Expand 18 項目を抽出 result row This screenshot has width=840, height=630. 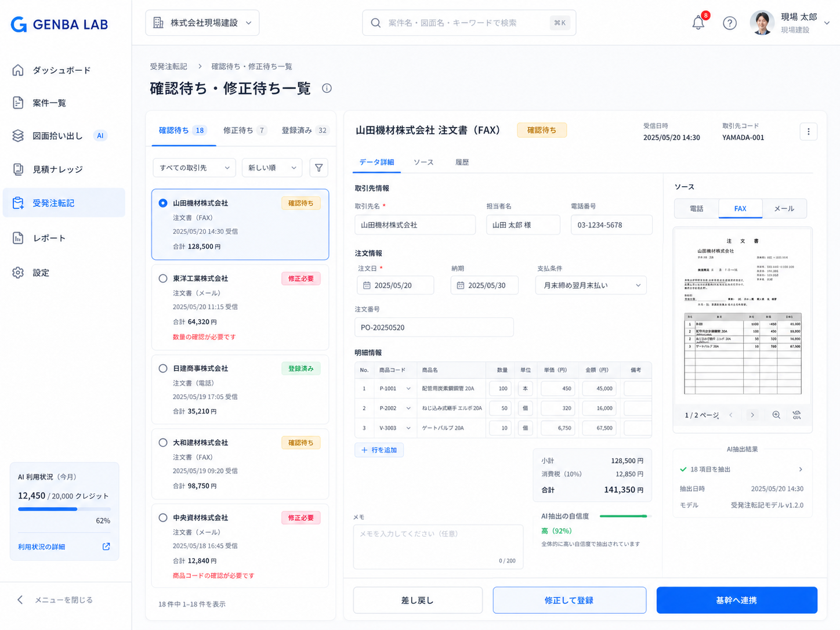click(742, 469)
